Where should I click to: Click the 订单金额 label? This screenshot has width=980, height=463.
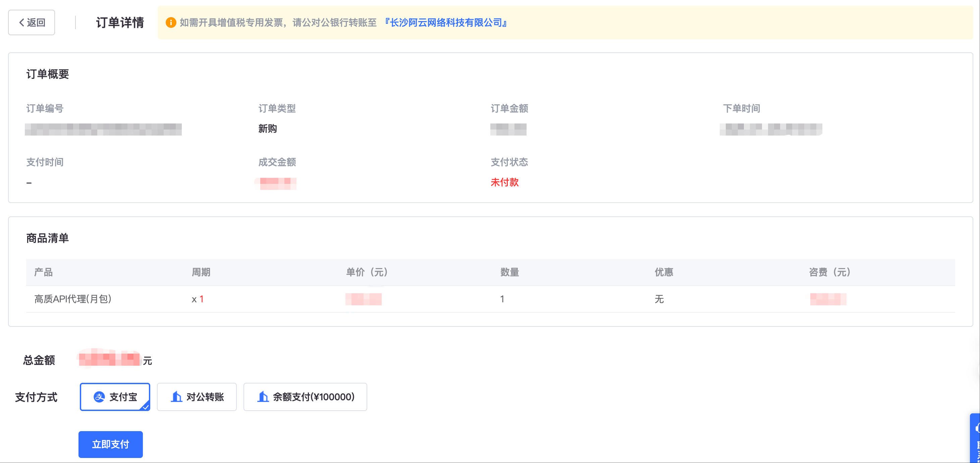tap(509, 108)
